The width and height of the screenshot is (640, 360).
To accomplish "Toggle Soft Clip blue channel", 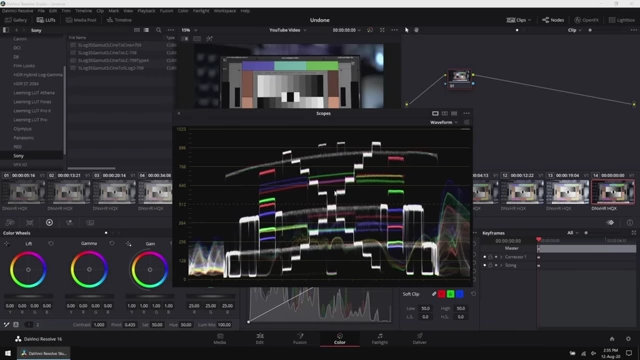I will (460, 294).
